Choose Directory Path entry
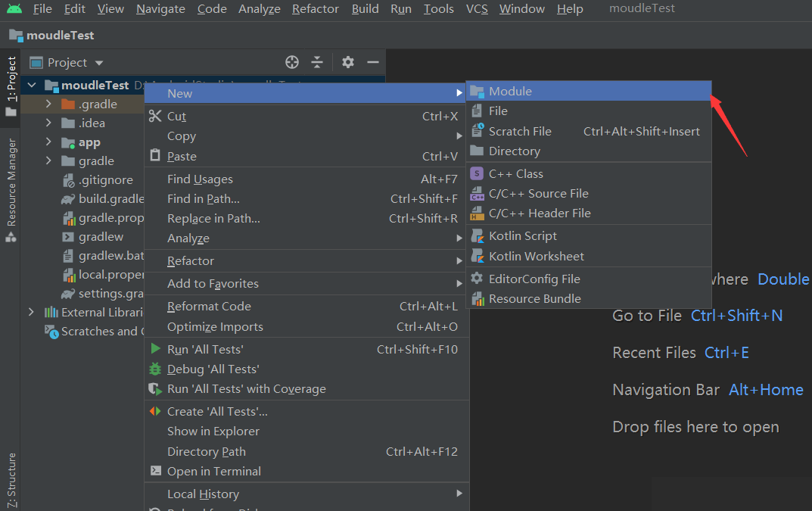The width and height of the screenshot is (812, 511). [x=306, y=451]
